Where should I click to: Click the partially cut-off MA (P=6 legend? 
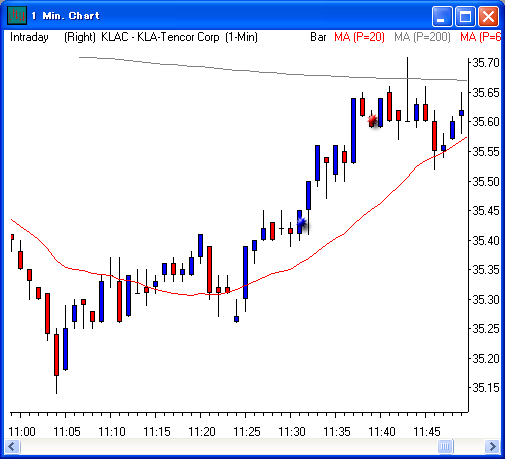click(480, 37)
